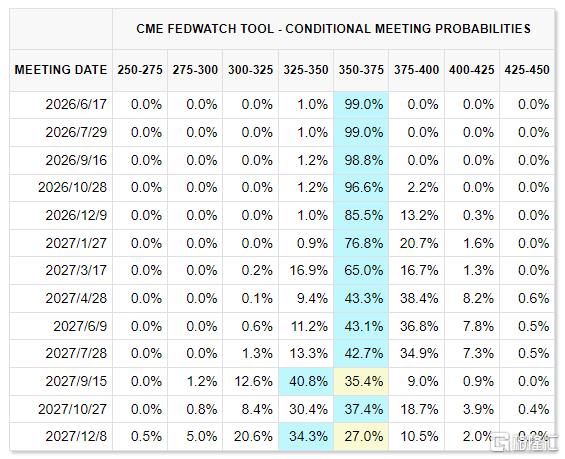Screen dimensions: 565x459
Task: Select the 13.2% cell for 2026/12/9
Action: [x=417, y=215]
